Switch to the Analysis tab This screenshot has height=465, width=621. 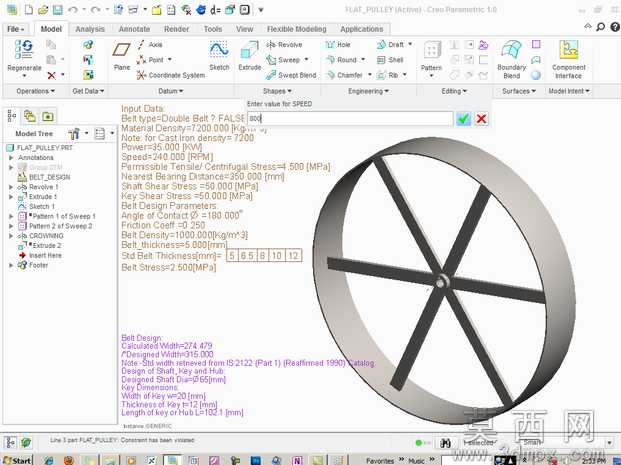tap(90, 29)
